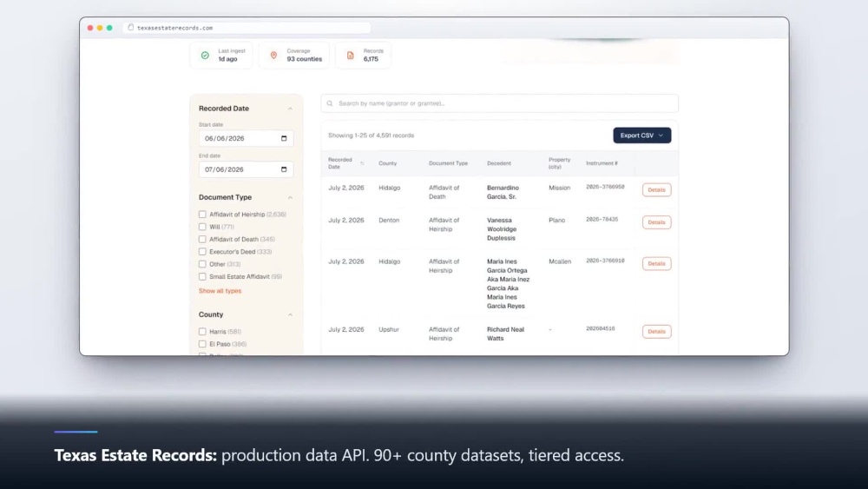This screenshot has width=868, height=489.
Task: Click the Recorded Date column header
Action: (340, 163)
